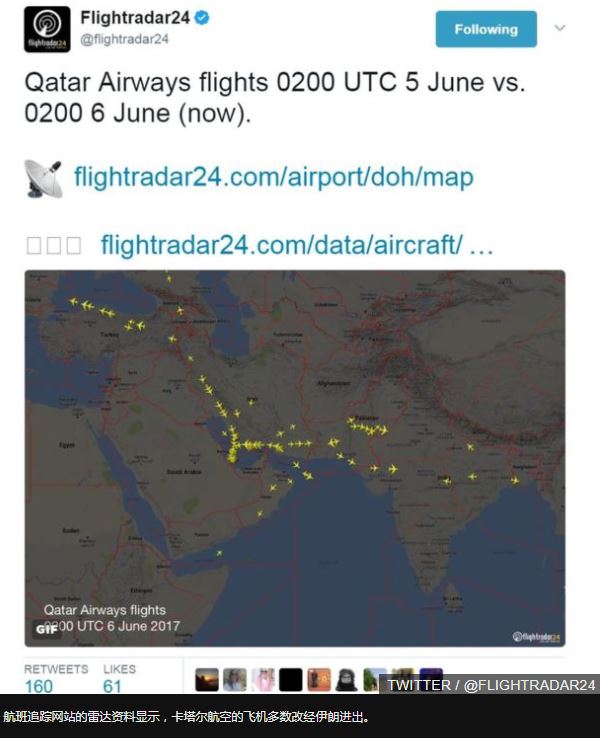Click the Flightradar24 watermark logo on map
Image resolution: width=600 pixels, height=738 pixels.
click(x=536, y=637)
